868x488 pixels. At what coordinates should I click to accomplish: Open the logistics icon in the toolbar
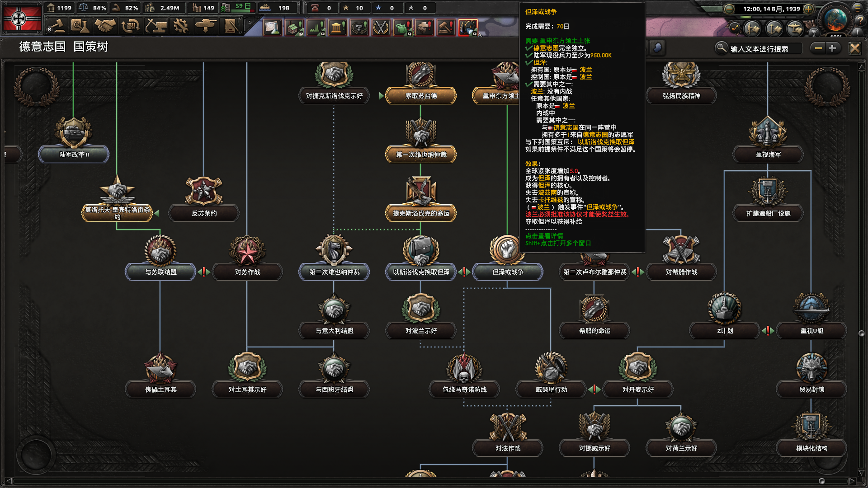coord(231,26)
